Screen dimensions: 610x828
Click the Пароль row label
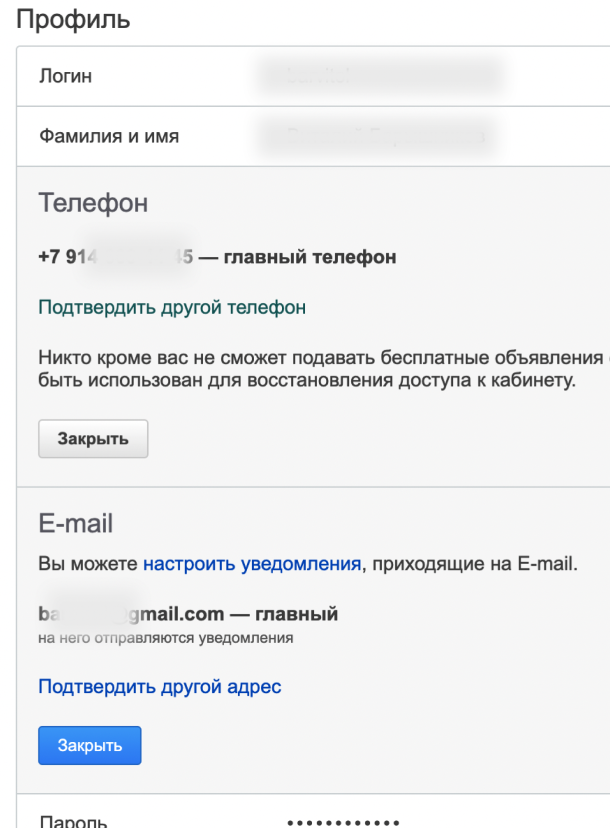73,821
